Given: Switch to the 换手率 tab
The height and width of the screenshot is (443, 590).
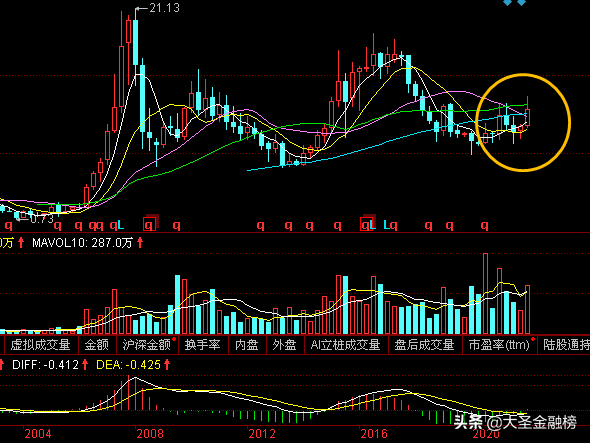Looking at the screenshot, I should pyautogui.click(x=202, y=345).
